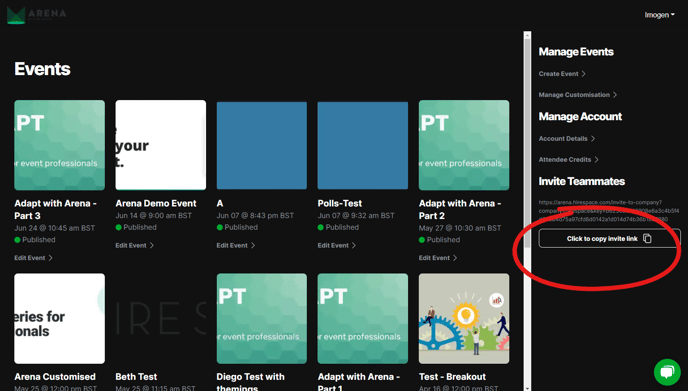Click date Jun 24 @ 10:45 am BST
Screen dimensions: 688x391
click(x=54, y=228)
